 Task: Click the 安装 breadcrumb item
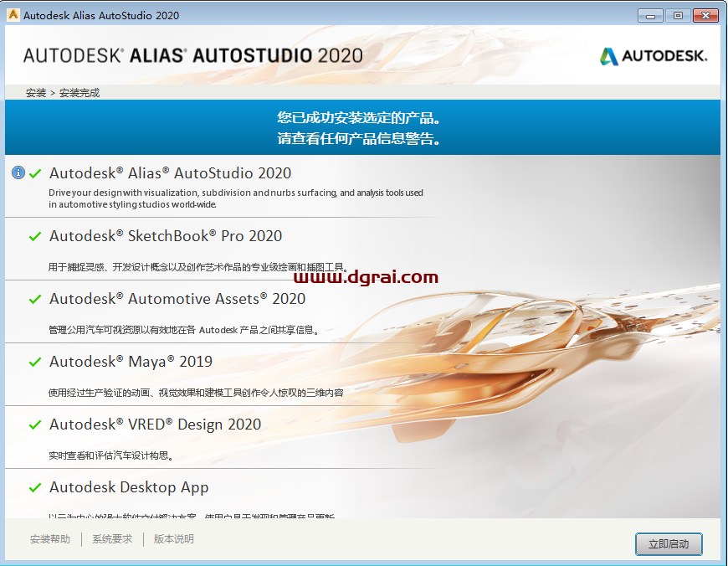coord(36,93)
